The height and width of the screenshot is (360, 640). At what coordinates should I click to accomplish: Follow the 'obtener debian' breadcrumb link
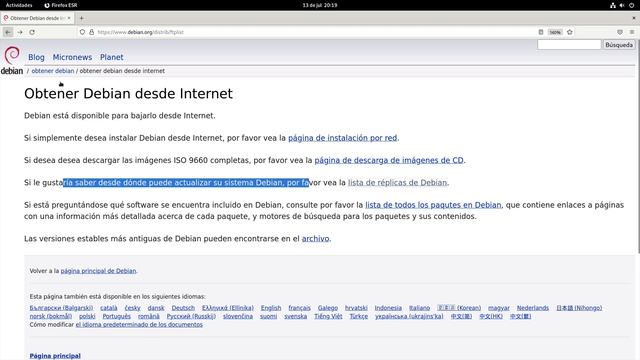(53, 71)
